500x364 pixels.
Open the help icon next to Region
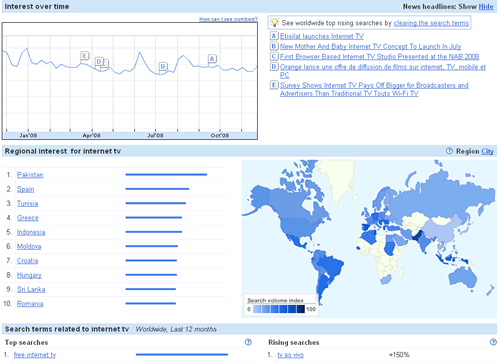449,151
